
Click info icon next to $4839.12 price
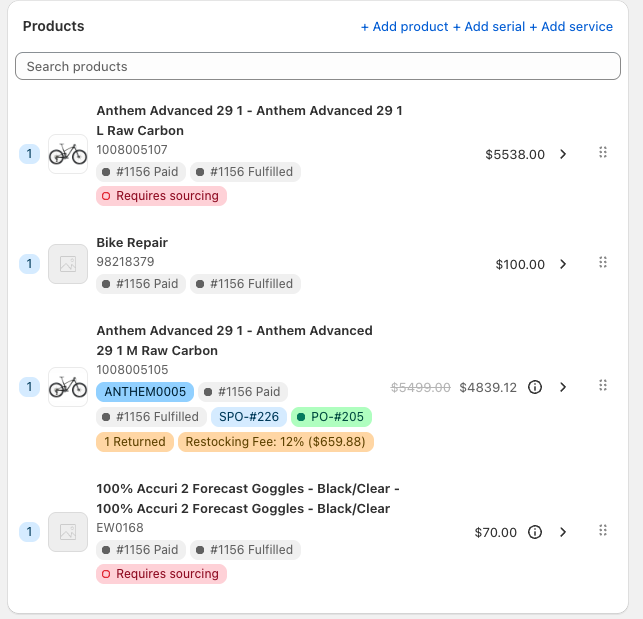(x=535, y=387)
